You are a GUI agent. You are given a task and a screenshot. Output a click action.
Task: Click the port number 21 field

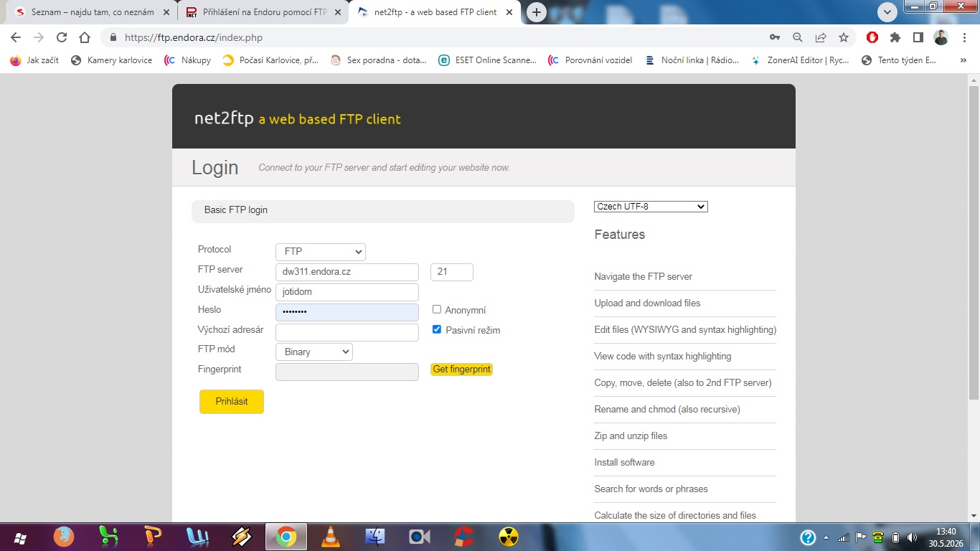(x=452, y=272)
